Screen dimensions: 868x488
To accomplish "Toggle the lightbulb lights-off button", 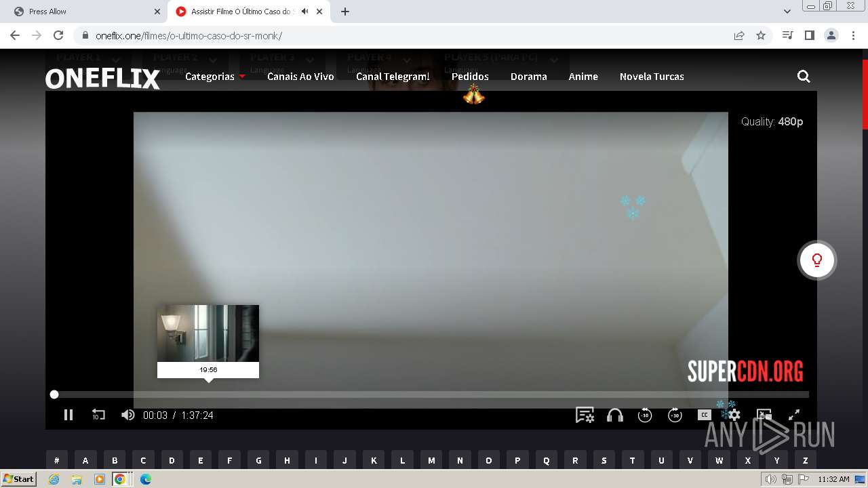I will pyautogui.click(x=817, y=260).
